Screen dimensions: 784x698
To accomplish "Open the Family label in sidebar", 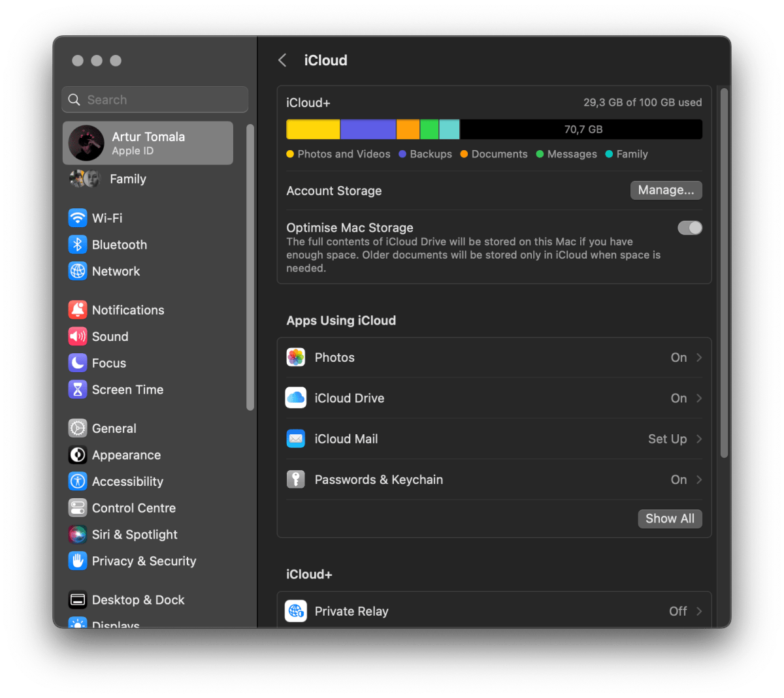I will click(x=128, y=179).
